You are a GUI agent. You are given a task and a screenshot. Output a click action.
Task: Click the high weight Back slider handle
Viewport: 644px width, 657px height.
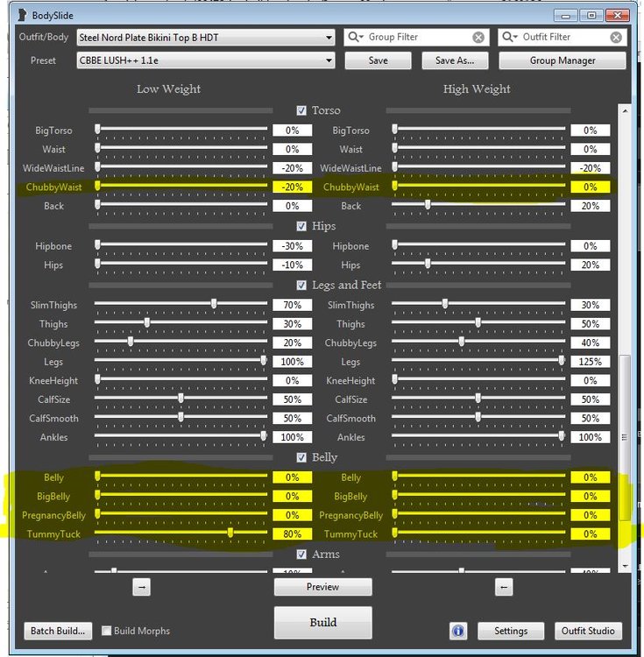point(428,204)
